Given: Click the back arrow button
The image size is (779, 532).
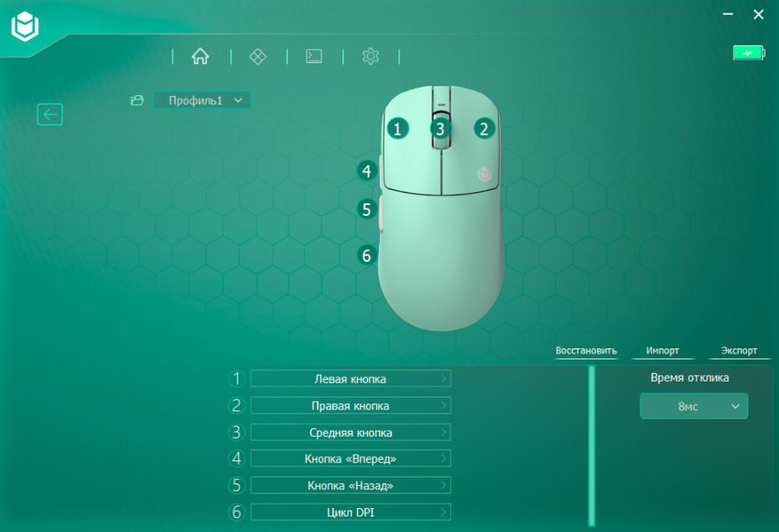Looking at the screenshot, I should (x=50, y=115).
